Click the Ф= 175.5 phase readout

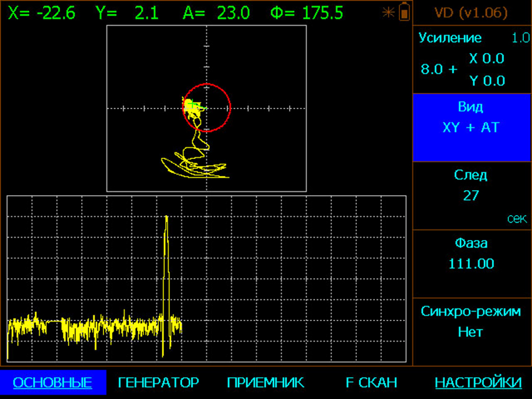(x=306, y=13)
